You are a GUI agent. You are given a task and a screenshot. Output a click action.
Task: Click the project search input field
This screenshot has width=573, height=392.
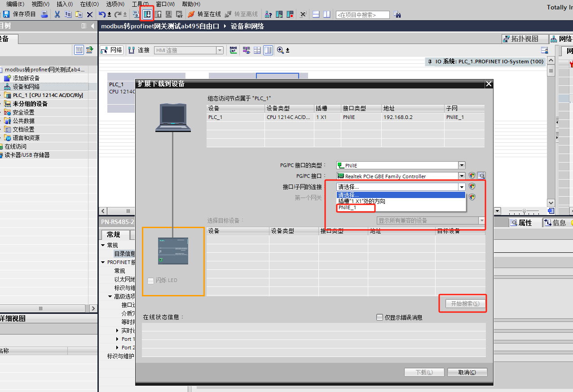click(x=362, y=15)
